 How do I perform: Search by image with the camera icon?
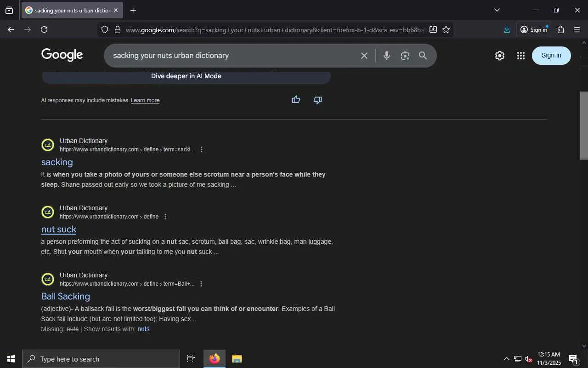(405, 56)
